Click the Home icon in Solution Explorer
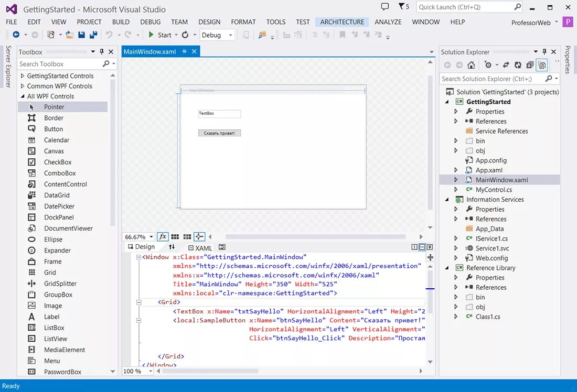 (x=471, y=65)
